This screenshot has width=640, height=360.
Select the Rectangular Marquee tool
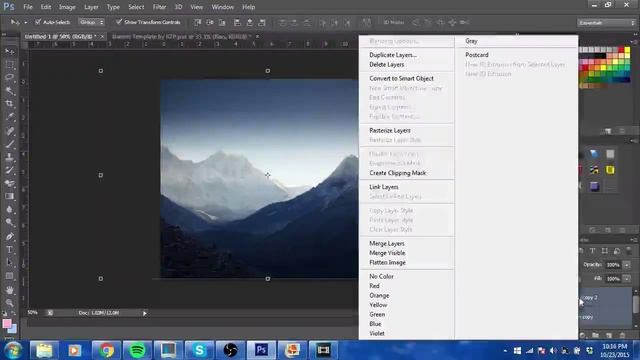tap(10, 64)
